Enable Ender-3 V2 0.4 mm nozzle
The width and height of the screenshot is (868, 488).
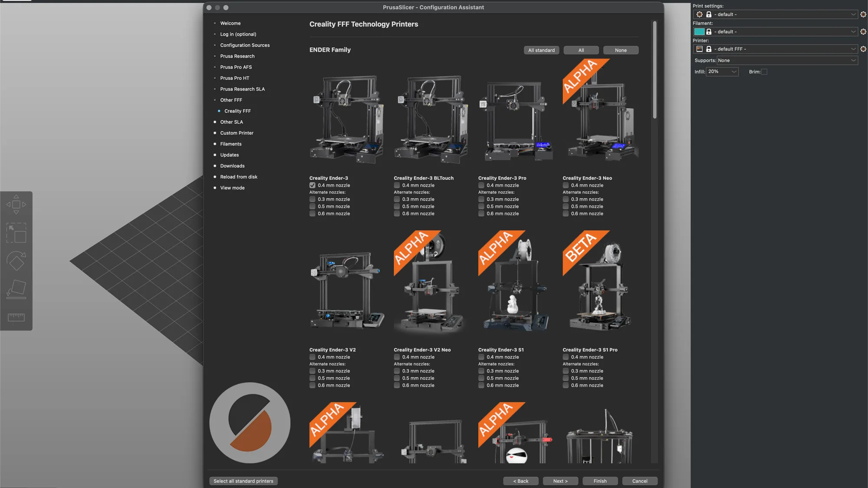[312, 357]
